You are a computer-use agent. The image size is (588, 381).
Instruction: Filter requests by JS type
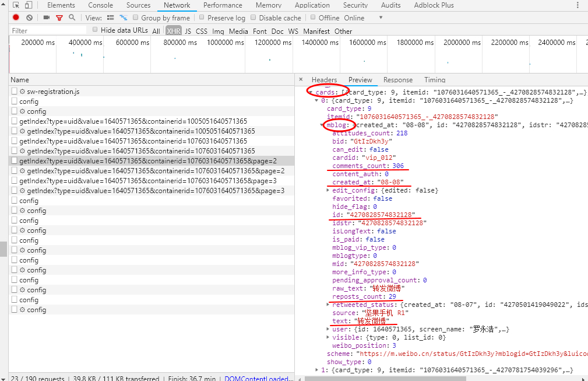point(188,31)
